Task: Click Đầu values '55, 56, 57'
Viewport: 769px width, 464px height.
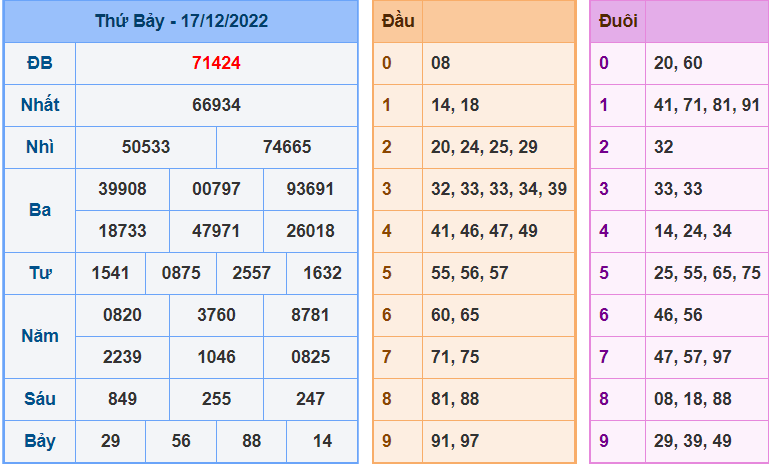Action: pos(470,273)
